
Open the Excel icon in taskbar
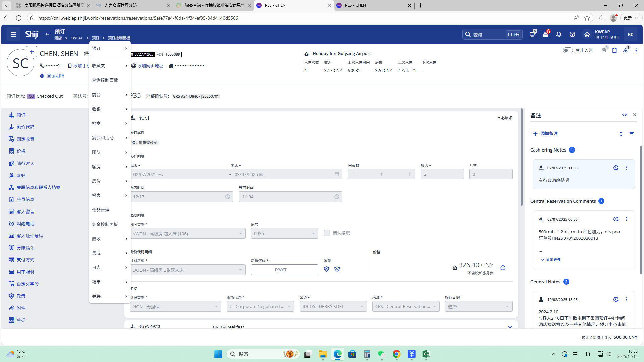(x=426, y=354)
